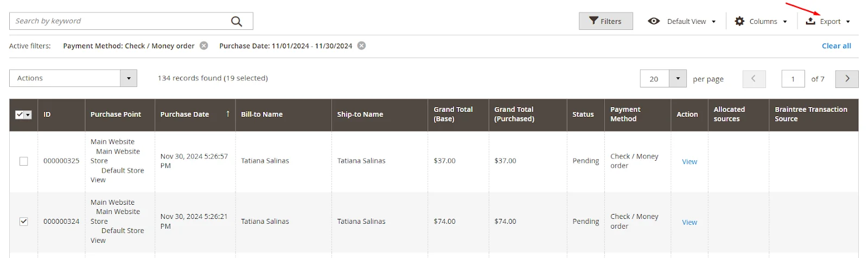The width and height of the screenshot is (868, 258).
Task: View order 000000325 details
Action: pyautogui.click(x=690, y=162)
